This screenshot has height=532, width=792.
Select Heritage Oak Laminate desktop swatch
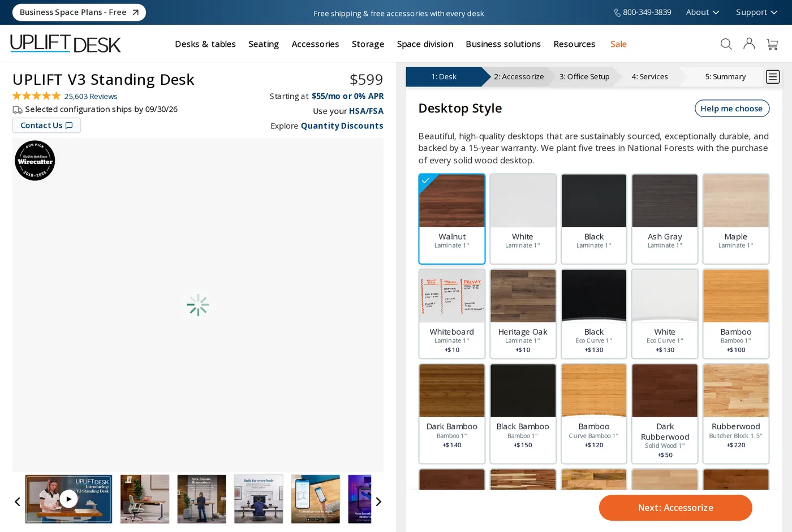click(x=523, y=314)
